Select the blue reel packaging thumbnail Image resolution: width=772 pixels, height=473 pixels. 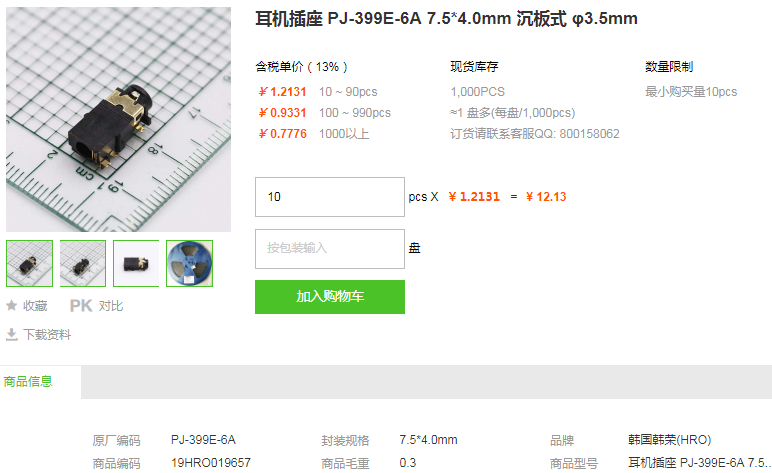[x=190, y=263]
